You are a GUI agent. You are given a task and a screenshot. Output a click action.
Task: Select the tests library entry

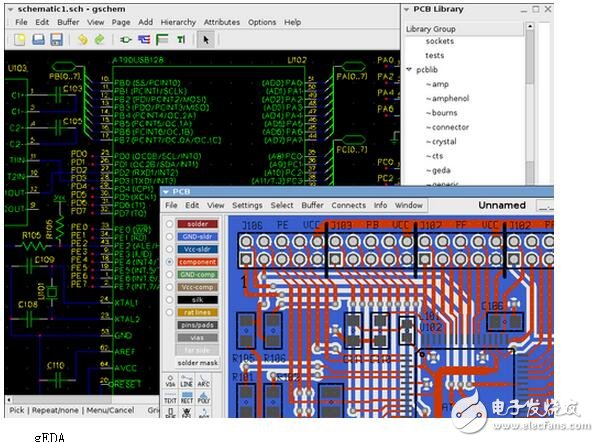435,55
